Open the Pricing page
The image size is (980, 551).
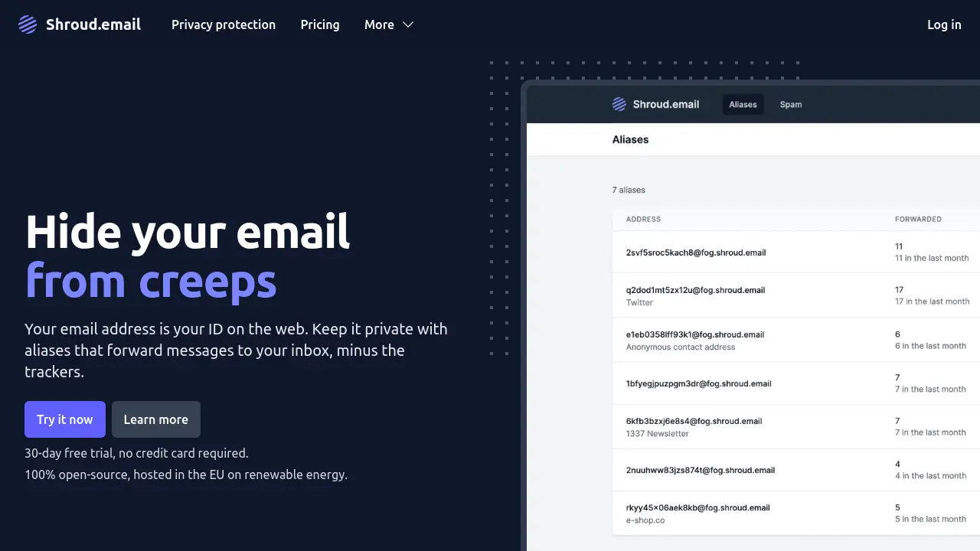tap(319, 24)
